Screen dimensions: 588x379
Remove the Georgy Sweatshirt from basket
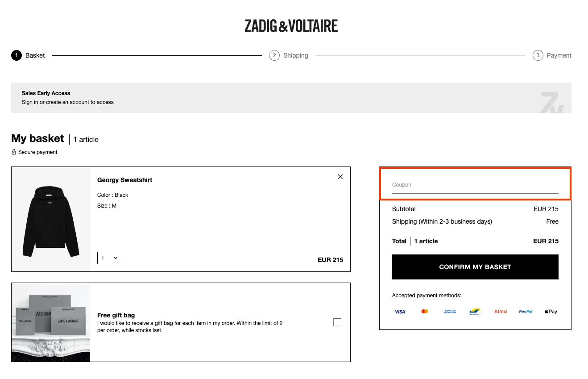point(340,176)
